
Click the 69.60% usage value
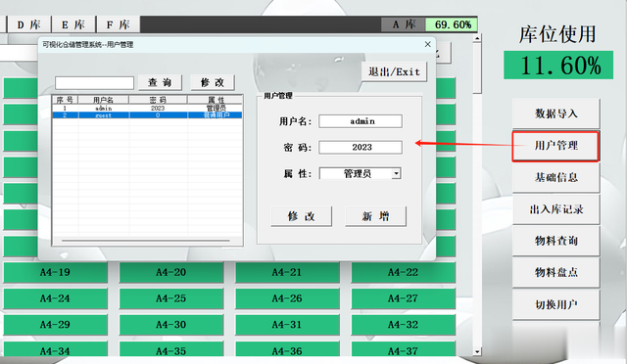tap(452, 24)
